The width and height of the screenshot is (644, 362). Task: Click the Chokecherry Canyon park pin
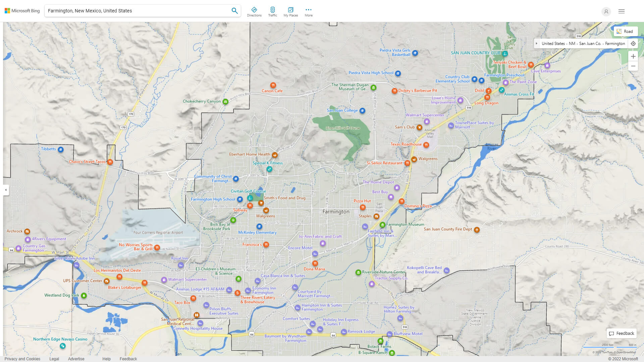pyautogui.click(x=225, y=102)
